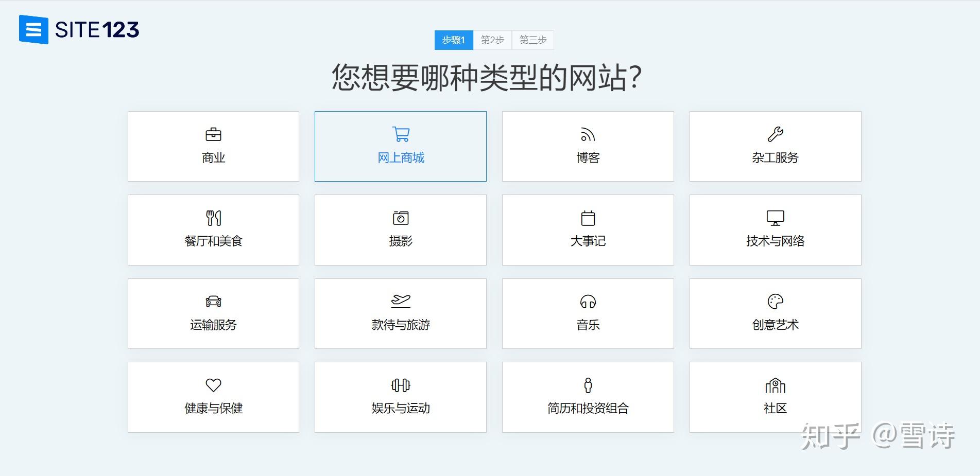The width and height of the screenshot is (980, 476).
Task: Select the 餐厅和美食 label
Action: point(213,241)
